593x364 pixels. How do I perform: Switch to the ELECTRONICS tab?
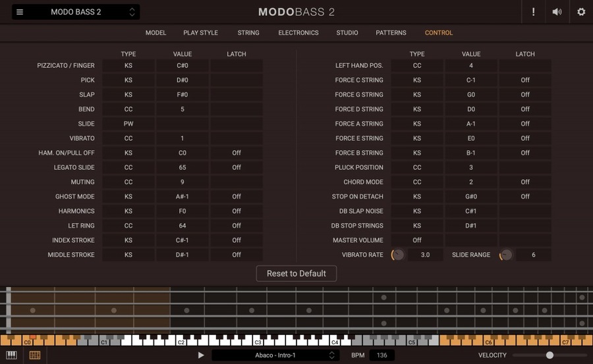[298, 33]
